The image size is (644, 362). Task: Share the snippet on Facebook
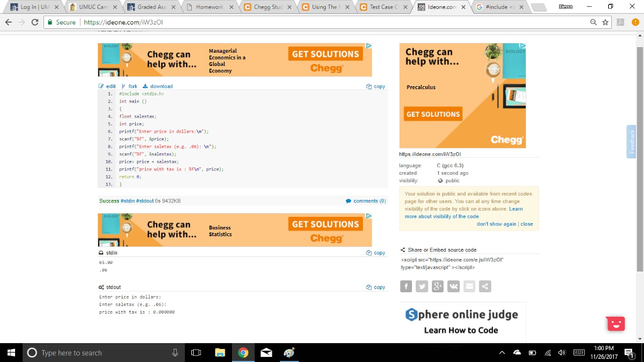[406, 286]
